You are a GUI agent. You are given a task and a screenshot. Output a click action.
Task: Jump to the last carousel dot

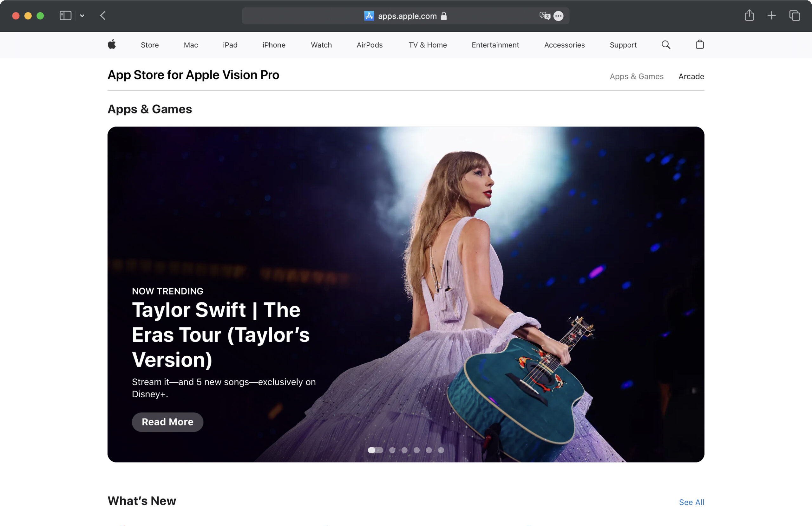[441, 450]
